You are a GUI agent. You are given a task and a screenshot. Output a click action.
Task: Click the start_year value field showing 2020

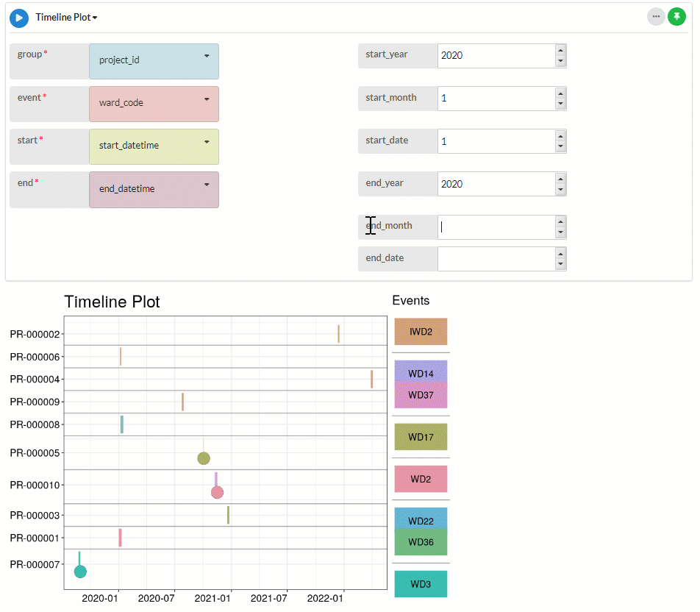tap(493, 56)
